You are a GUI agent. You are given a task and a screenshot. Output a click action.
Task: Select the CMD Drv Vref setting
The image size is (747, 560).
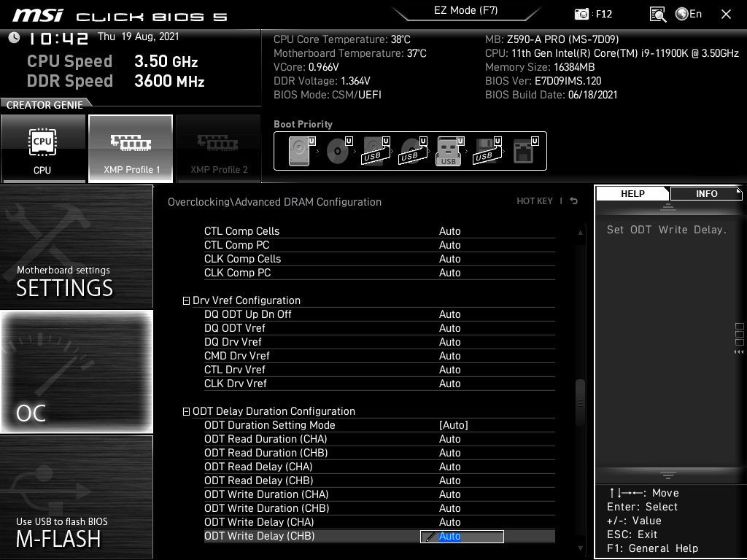[x=379, y=356]
